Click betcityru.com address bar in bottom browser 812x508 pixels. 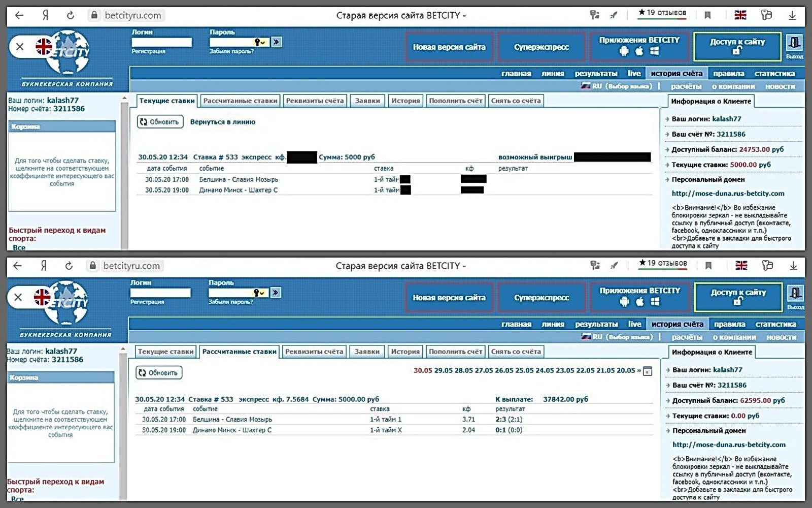tap(131, 266)
